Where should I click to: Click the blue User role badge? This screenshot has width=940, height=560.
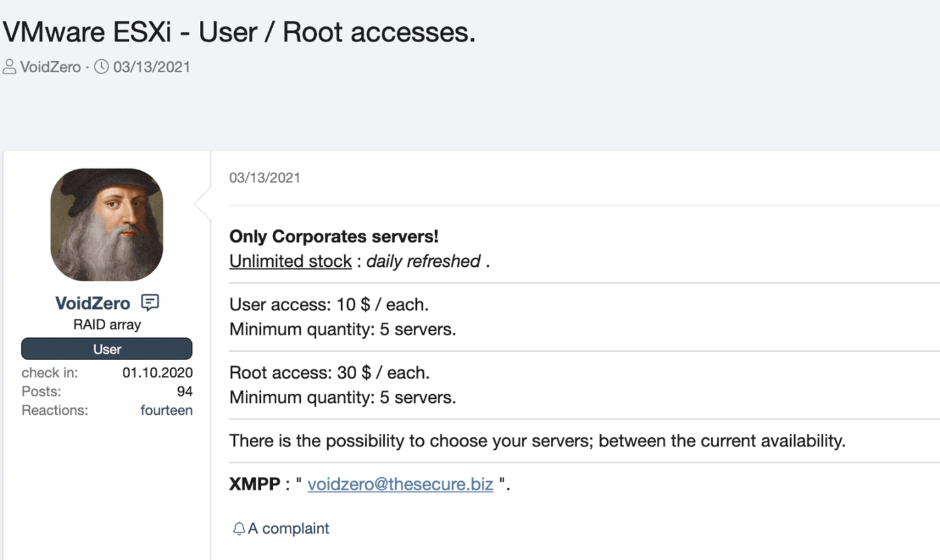(106, 349)
